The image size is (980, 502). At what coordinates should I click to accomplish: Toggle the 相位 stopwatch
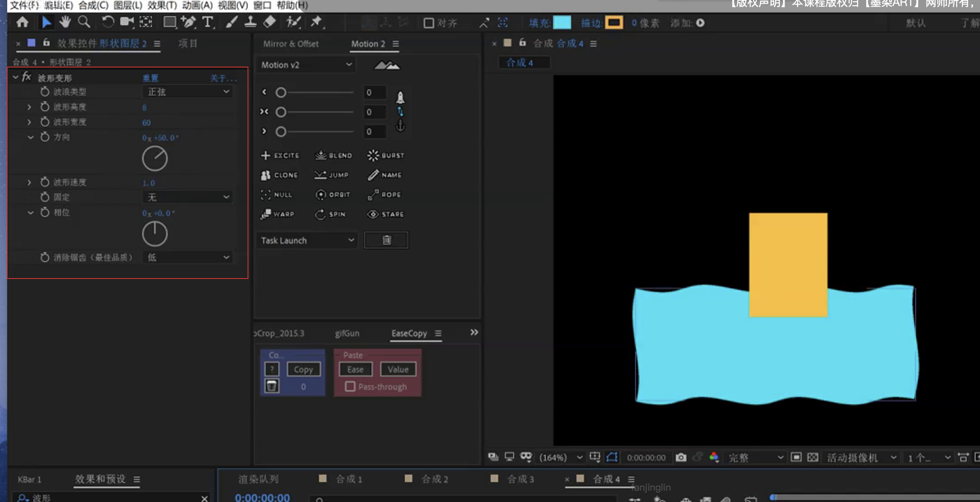[45, 212]
